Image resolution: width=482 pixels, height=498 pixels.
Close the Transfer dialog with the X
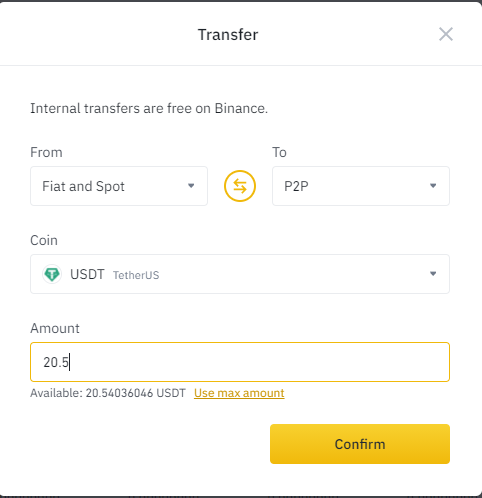pyautogui.click(x=446, y=34)
